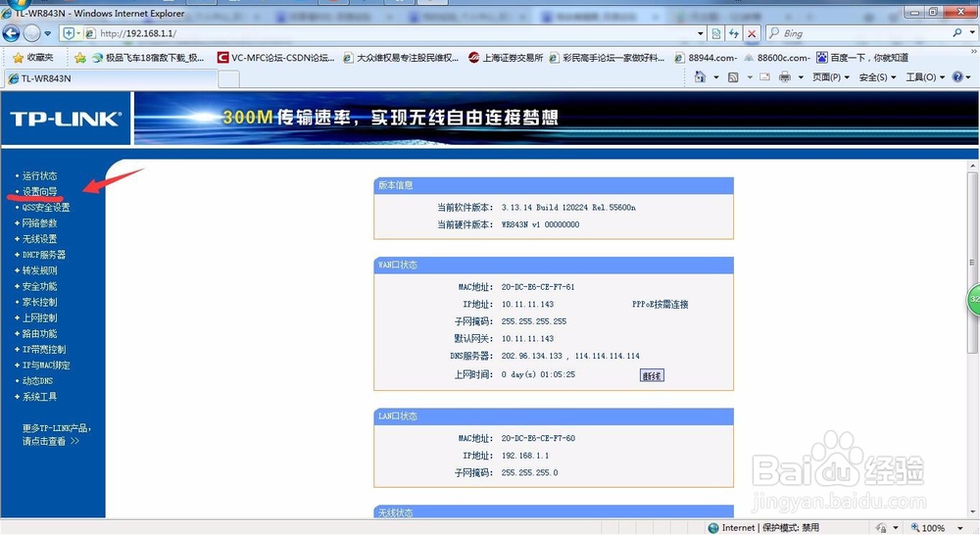Click the WAN IP address 10.11.11.143 value
The height and width of the screenshot is (535, 980).
pyautogui.click(x=527, y=305)
